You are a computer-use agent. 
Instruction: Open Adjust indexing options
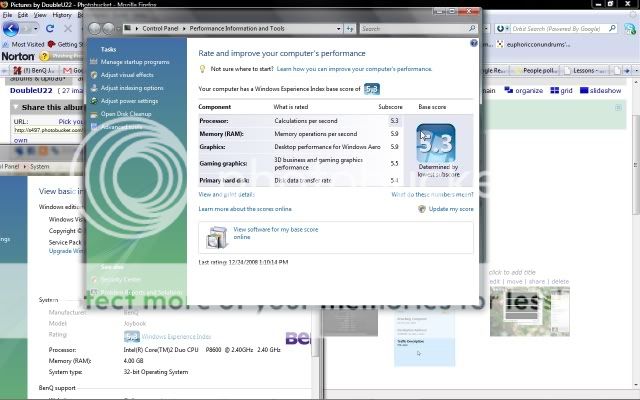click(x=132, y=88)
